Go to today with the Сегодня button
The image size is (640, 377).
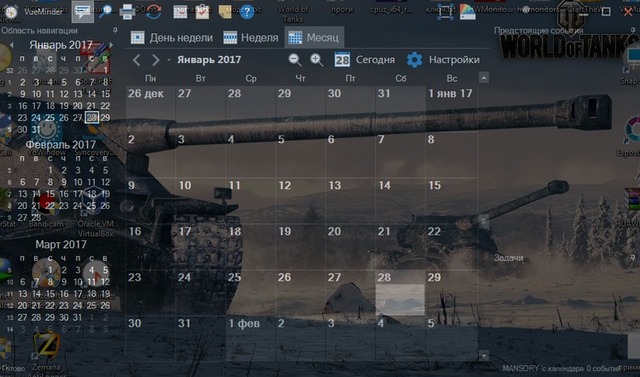coord(364,60)
